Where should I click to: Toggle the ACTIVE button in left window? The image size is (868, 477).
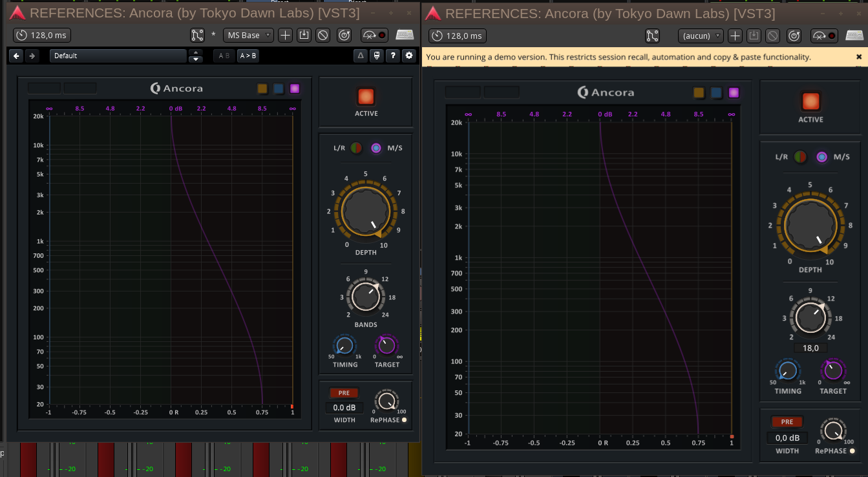click(366, 97)
